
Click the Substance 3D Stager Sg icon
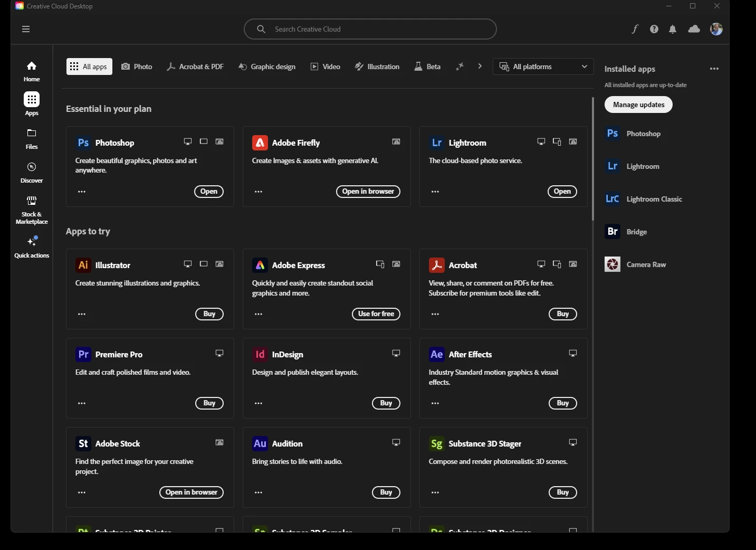pyautogui.click(x=437, y=443)
